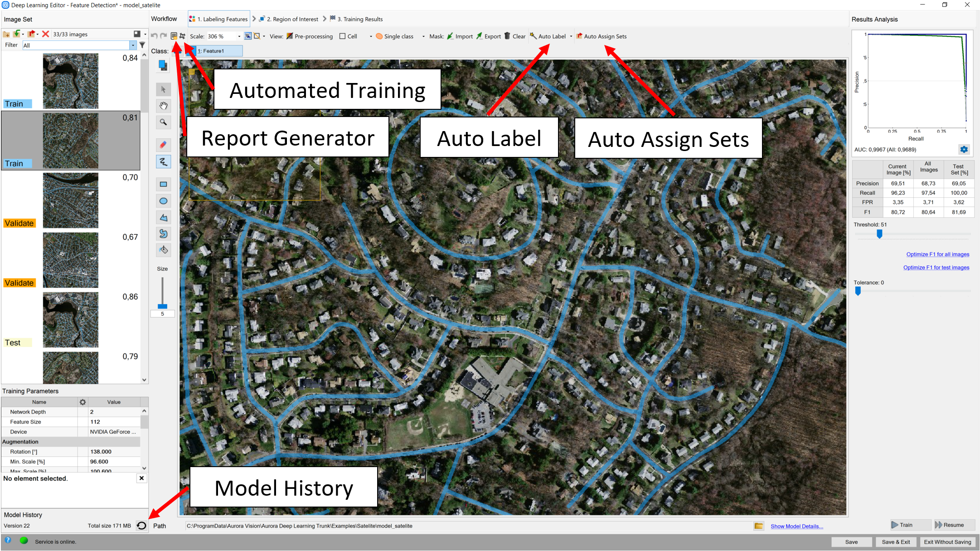Select the ellipse drawing tool
Screen dimensions: 980x551
(x=163, y=201)
